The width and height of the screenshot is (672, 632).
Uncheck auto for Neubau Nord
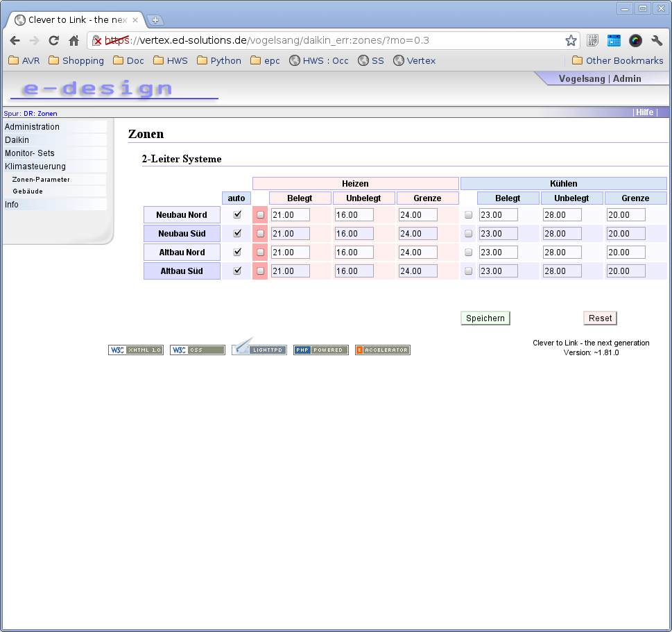[x=237, y=214]
